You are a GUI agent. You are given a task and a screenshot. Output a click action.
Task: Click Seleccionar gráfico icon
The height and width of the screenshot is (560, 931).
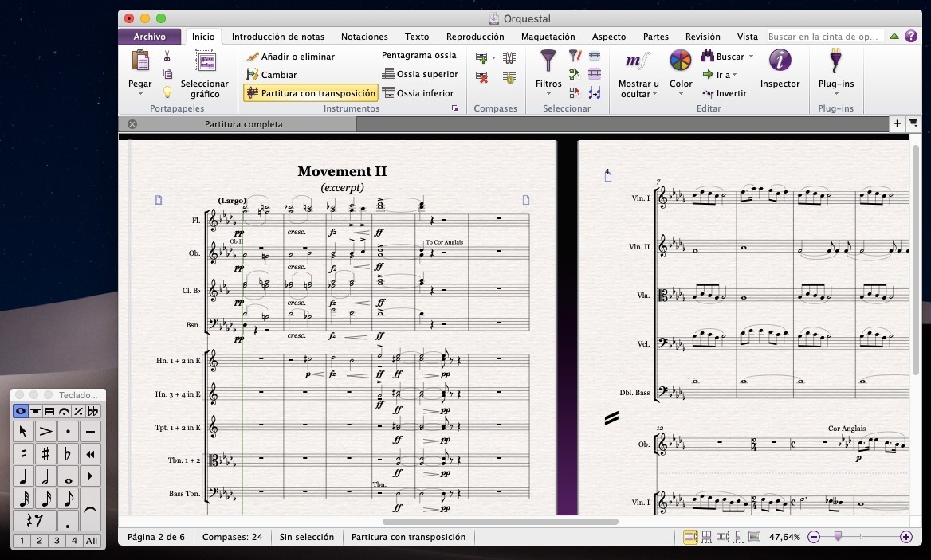click(206, 61)
